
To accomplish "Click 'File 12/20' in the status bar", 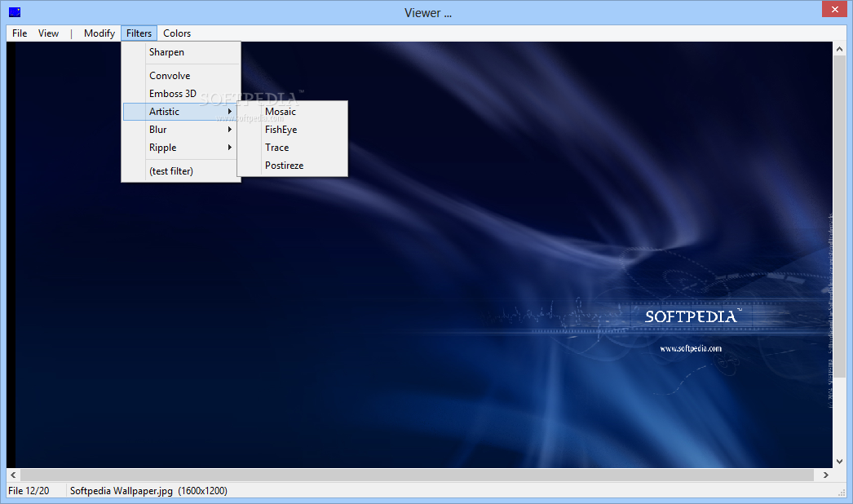I will (29, 491).
